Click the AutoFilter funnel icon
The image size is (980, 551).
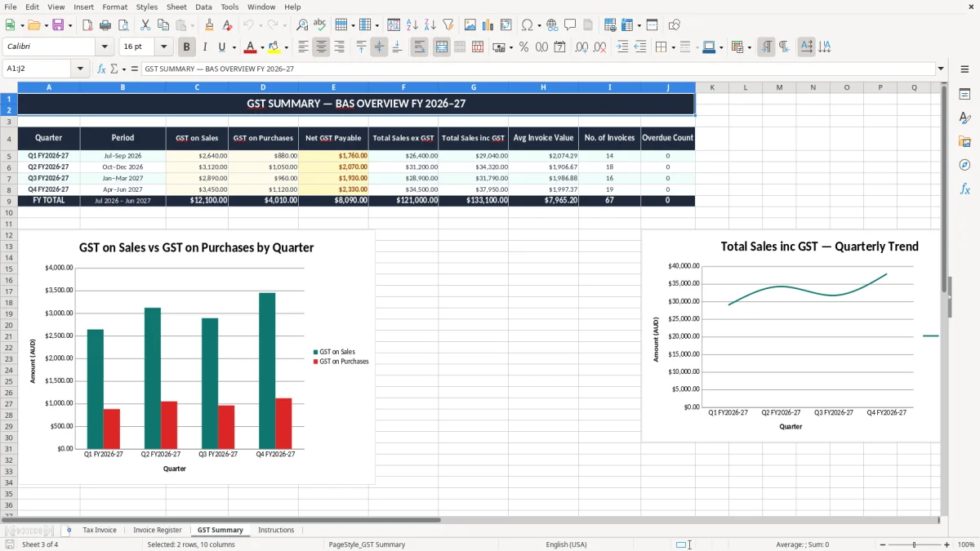448,25
